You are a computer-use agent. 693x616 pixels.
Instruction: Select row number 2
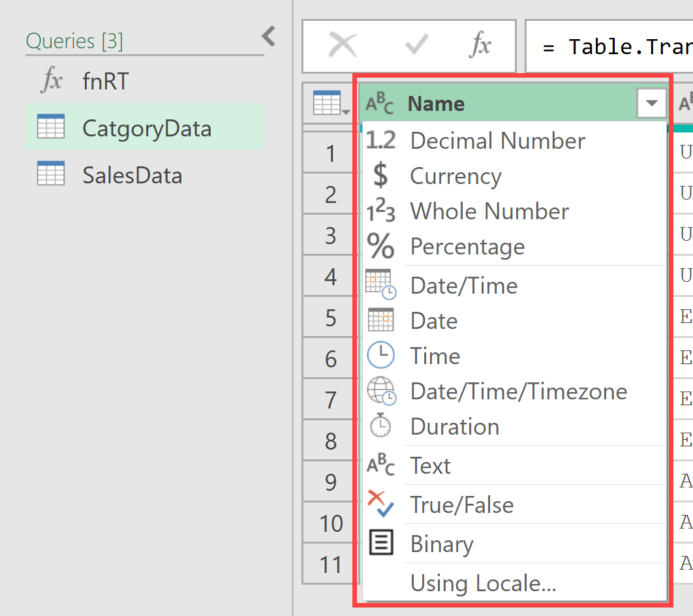click(331, 194)
